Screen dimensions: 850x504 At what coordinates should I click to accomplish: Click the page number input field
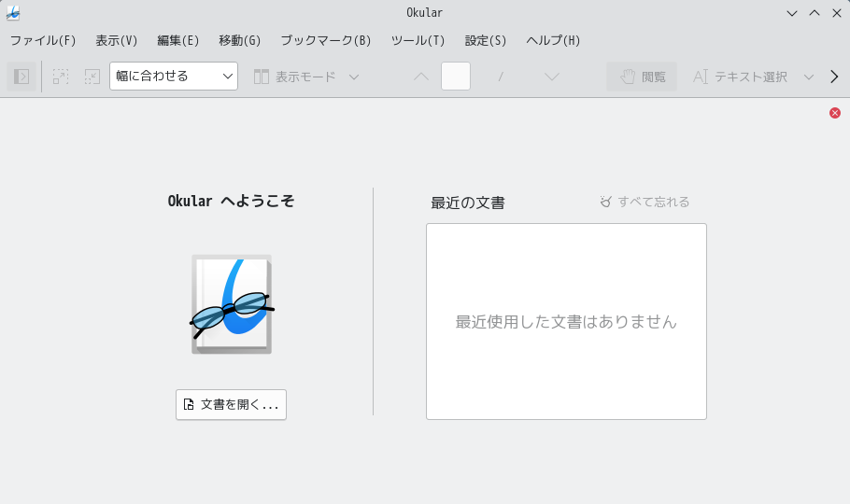pos(456,77)
